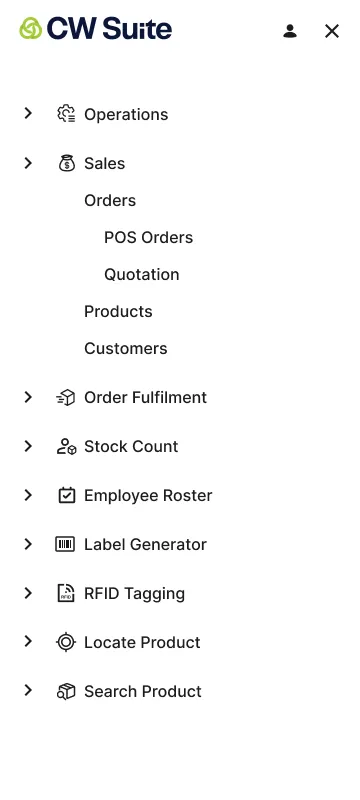This screenshot has width=360, height=800.
Task: Click the Employee Roster calendar icon
Action: [66, 495]
